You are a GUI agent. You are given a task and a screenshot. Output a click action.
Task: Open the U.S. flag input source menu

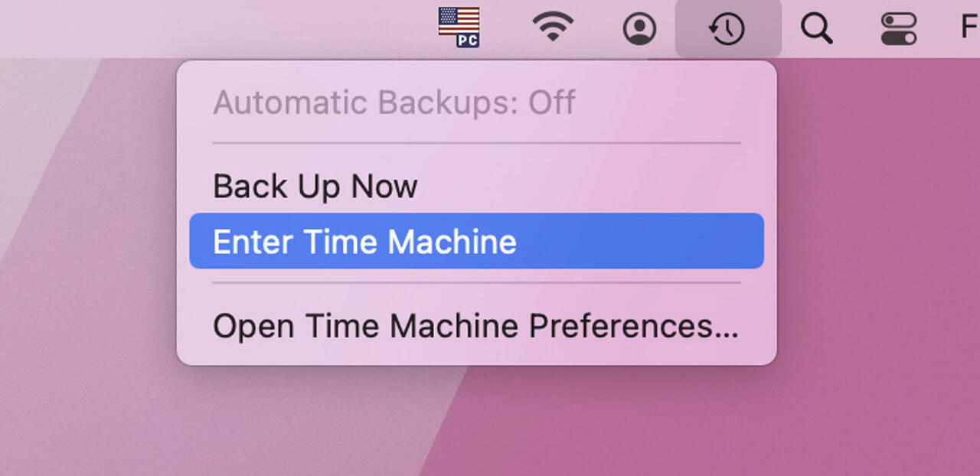459,26
